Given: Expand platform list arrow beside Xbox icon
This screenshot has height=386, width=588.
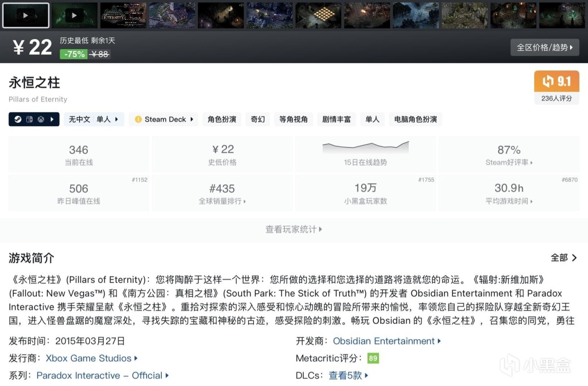Looking at the screenshot, I should pyautogui.click(x=52, y=119).
